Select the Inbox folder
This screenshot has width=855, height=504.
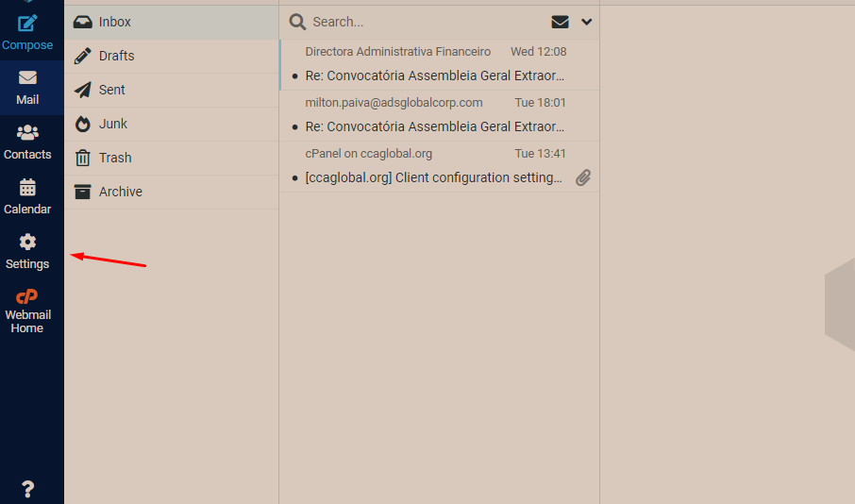point(172,22)
